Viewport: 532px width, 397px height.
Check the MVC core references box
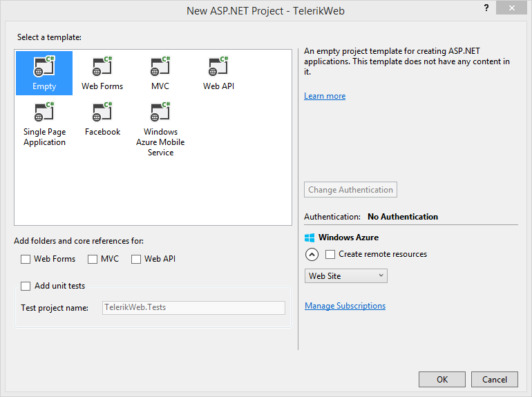(93, 259)
